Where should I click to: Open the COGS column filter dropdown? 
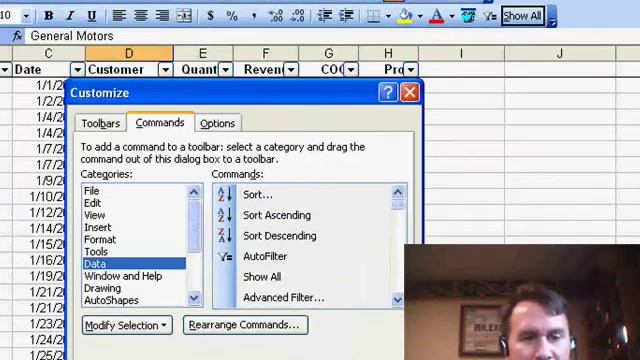(x=351, y=70)
